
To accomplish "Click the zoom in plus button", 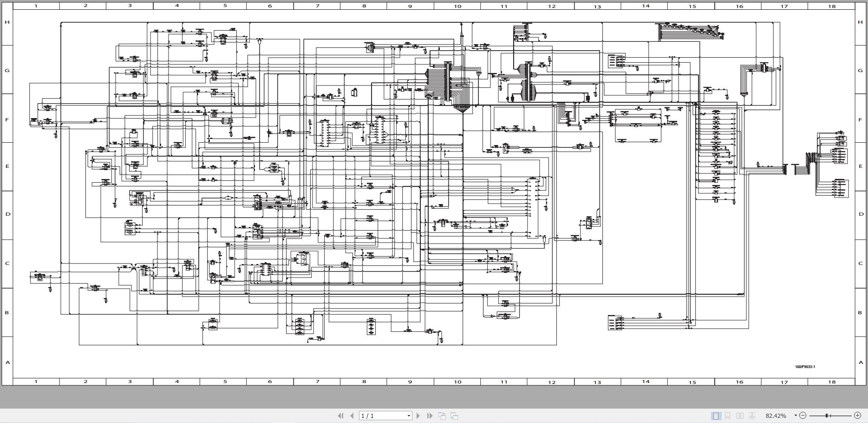I will 857,416.
